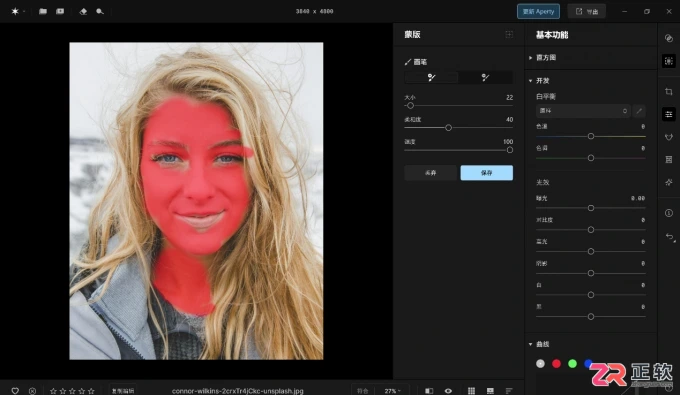
Task: Select the eraser icon in the top toolbar
Action: pyautogui.click(x=83, y=11)
